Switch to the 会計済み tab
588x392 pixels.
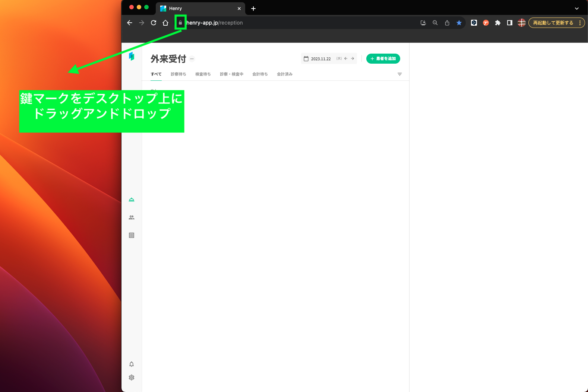click(285, 74)
